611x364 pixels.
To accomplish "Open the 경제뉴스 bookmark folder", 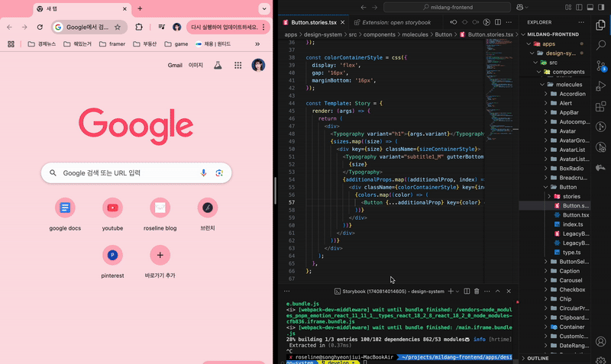I will click(x=42, y=44).
